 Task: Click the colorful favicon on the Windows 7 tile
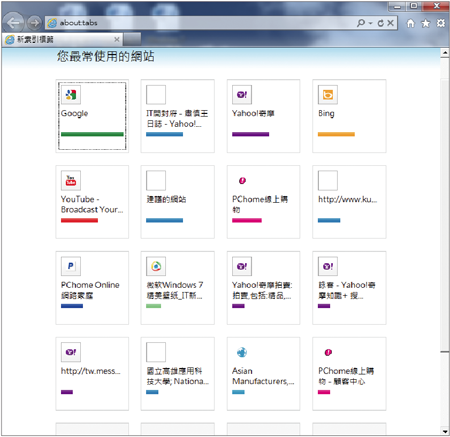point(156,266)
